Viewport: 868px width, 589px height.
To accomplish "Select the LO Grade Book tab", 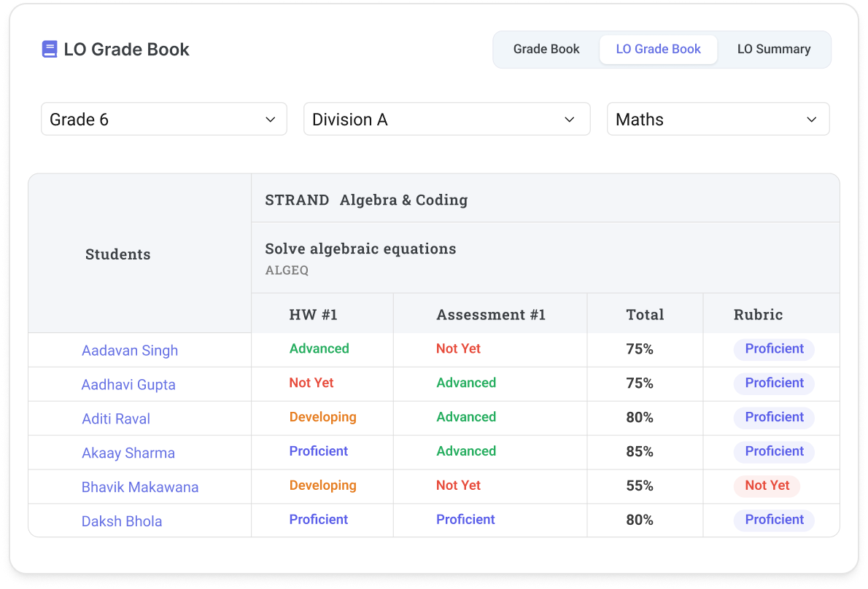I will coord(658,50).
